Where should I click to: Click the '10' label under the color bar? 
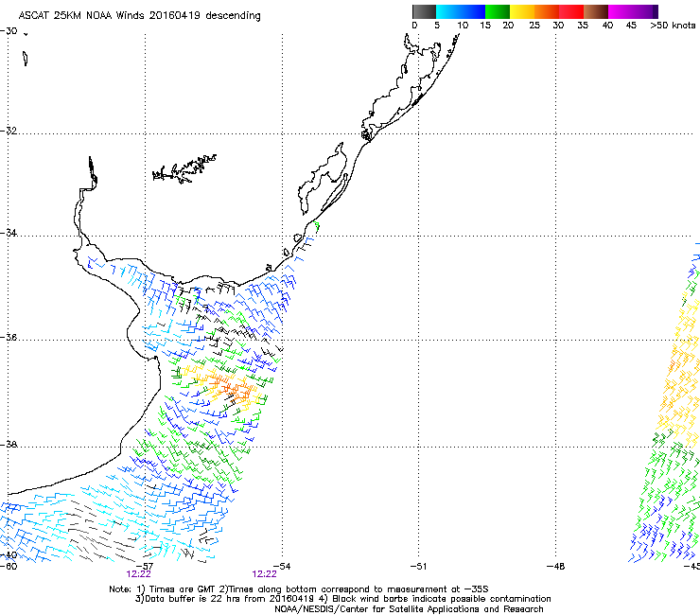click(463, 26)
